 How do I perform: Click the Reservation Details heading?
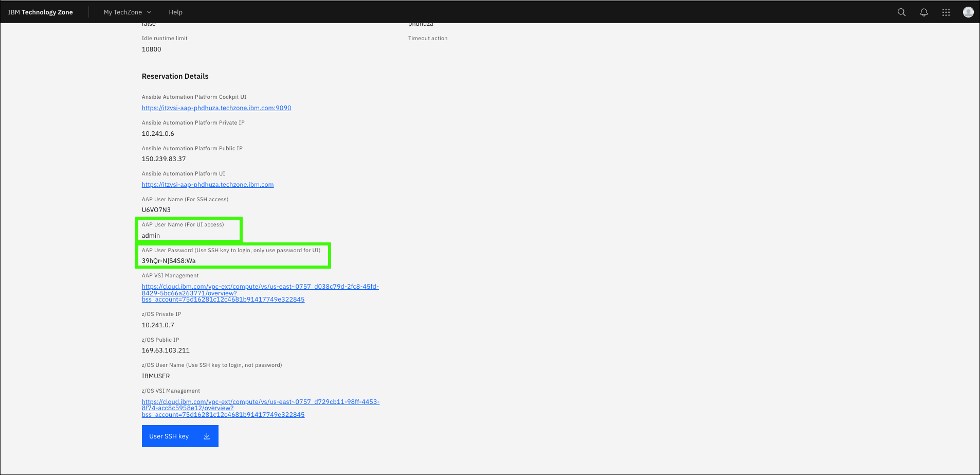point(175,76)
